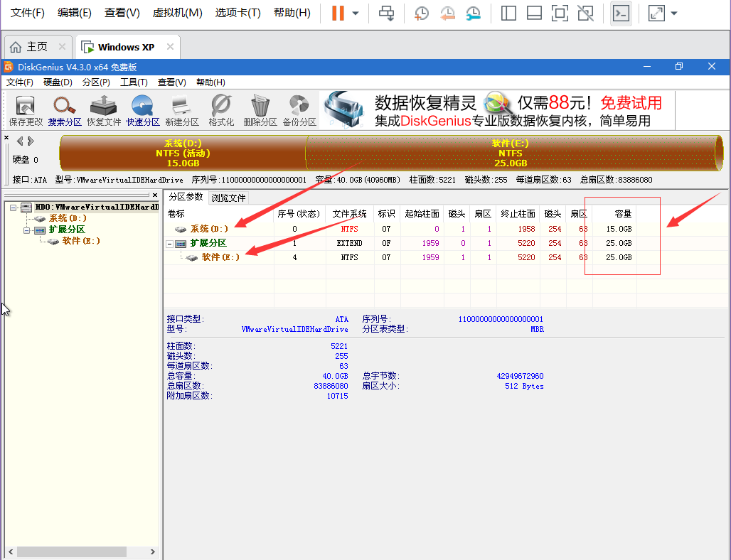Click VMware send Ctrl+Alt+Del icon
731x560 pixels.
(x=386, y=13)
